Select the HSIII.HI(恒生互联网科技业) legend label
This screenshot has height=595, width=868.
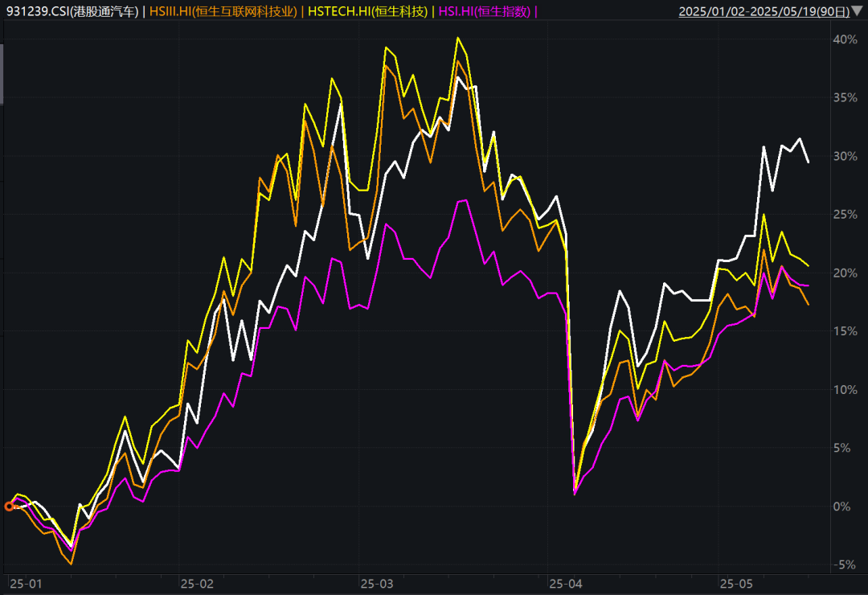tap(223, 11)
